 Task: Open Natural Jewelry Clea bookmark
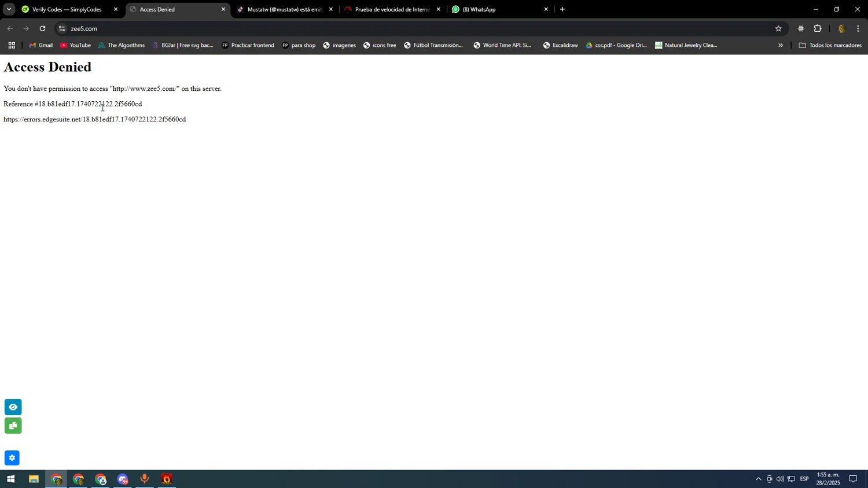pos(686,45)
